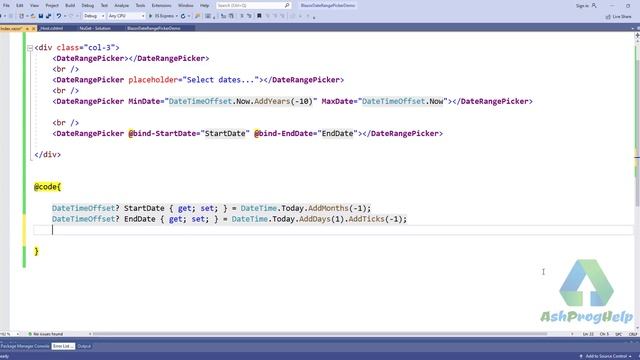Click the StartDate property name
The height and width of the screenshot is (360, 640).
pos(144,208)
